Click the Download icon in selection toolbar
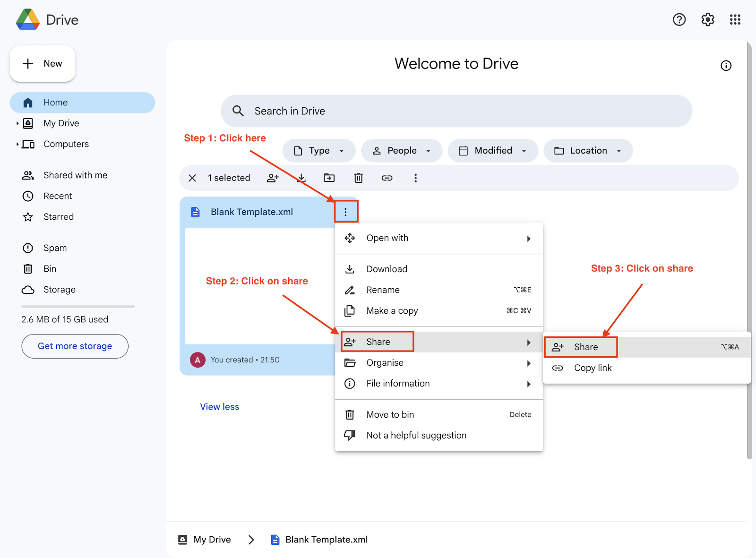 point(301,178)
